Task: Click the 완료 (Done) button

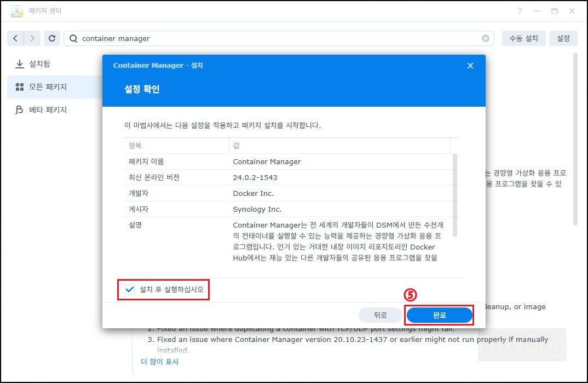Action: point(439,315)
